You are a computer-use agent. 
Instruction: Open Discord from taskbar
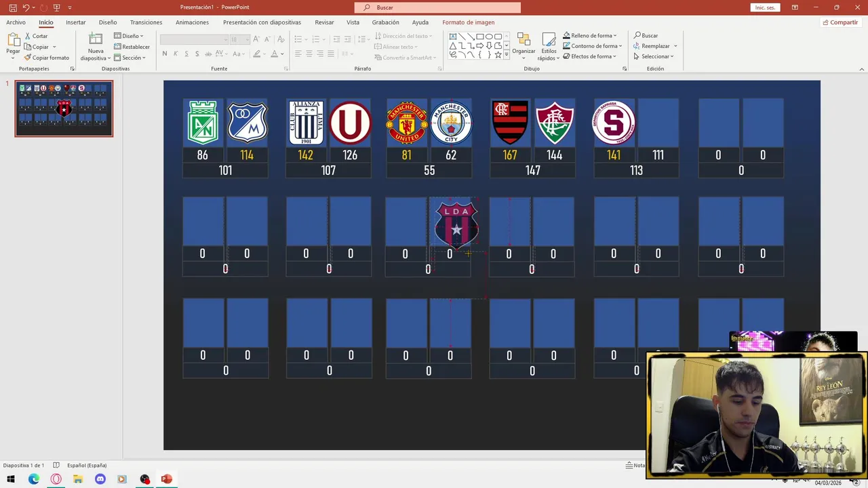click(x=100, y=479)
